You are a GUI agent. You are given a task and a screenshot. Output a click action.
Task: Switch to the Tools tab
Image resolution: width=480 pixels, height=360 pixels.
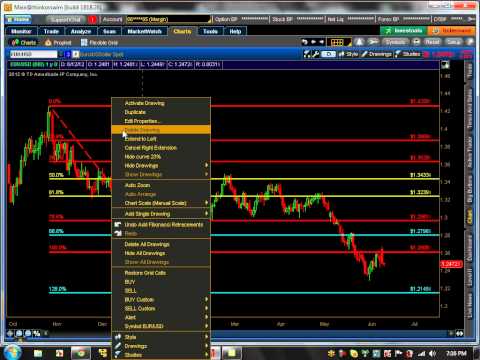(x=210, y=31)
